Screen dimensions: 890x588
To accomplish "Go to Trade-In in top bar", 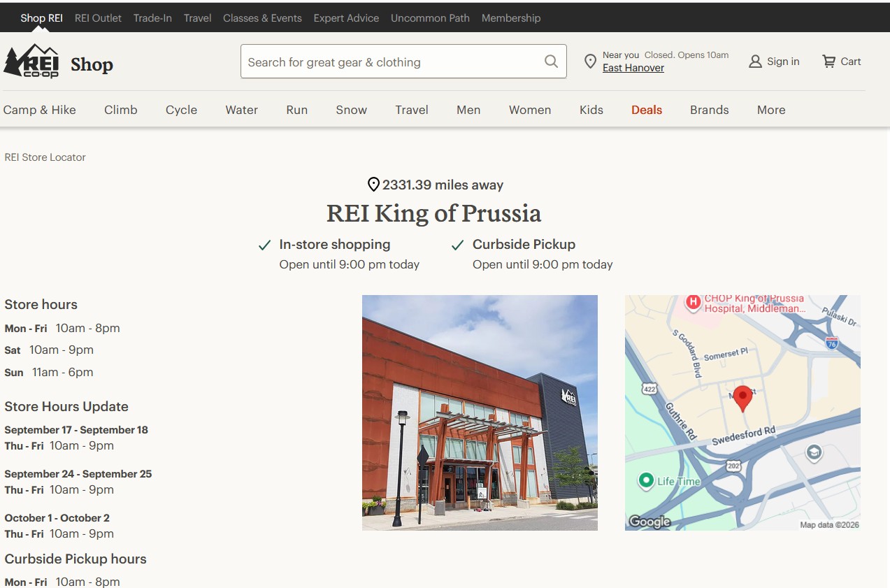I will pos(152,18).
